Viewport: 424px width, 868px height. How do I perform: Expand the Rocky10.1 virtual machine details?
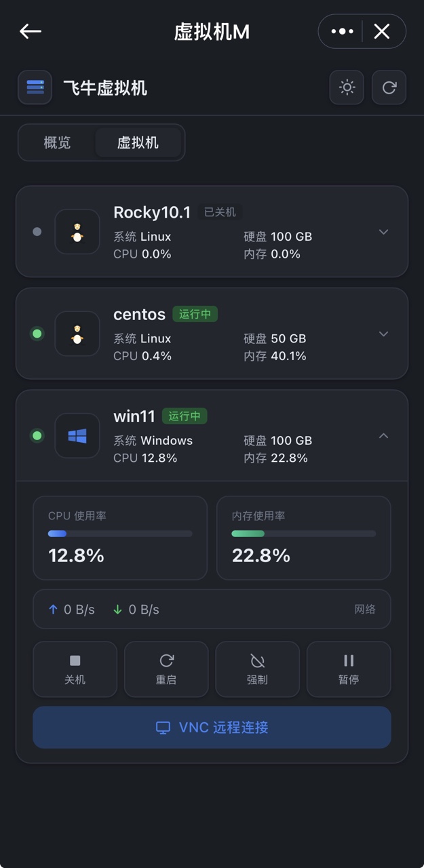coord(383,232)
